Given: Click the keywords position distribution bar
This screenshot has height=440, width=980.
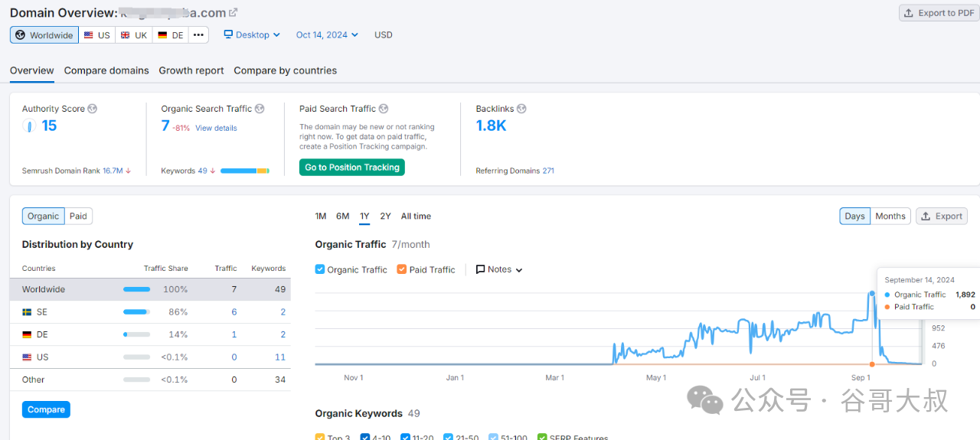Looking at the screenshot, I should click(245, 171).
